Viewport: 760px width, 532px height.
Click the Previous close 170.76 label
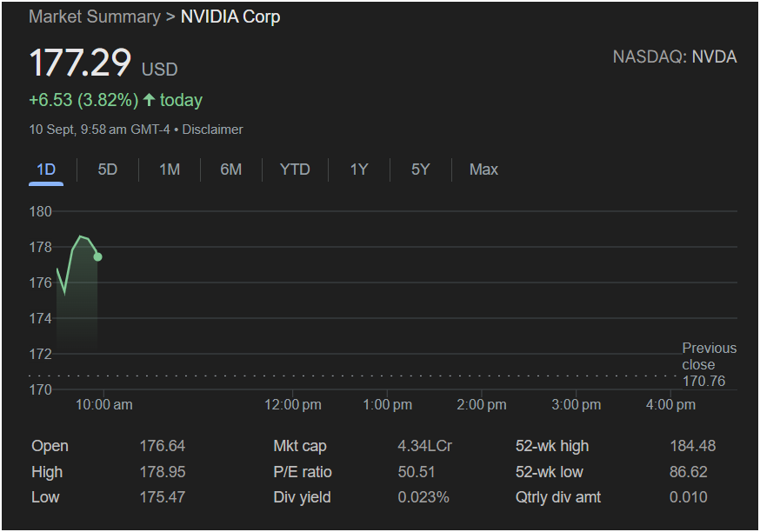coord(709,364)
